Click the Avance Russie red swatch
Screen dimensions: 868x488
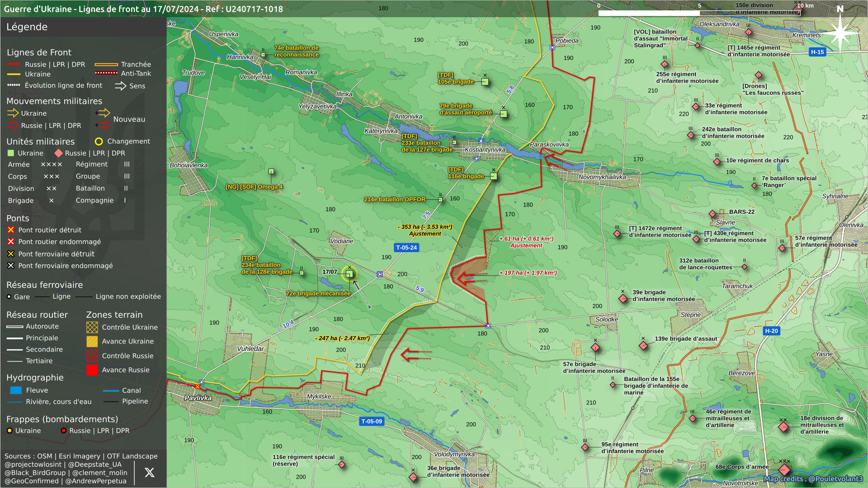pyautogui.click(x=92, y=370)
